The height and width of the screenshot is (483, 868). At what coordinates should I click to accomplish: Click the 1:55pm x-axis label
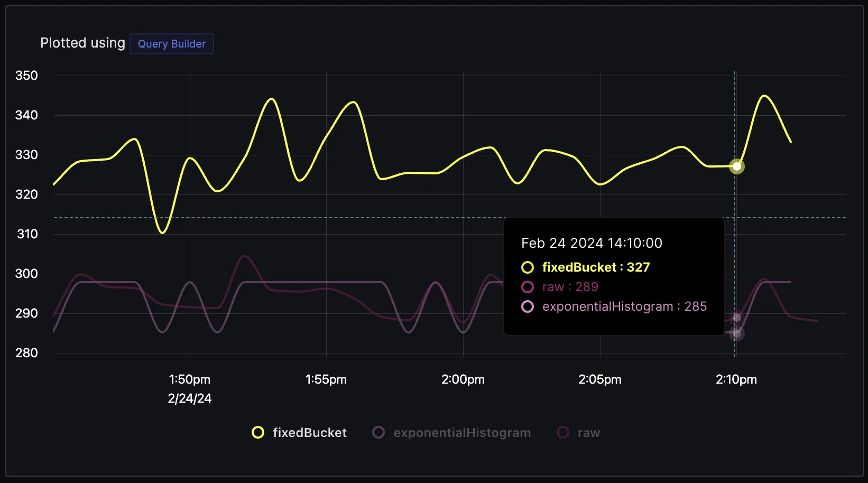tap(326, 379)
